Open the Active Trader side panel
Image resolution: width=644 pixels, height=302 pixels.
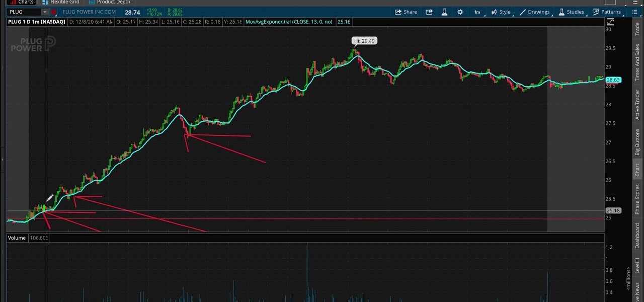pos(637,105)
